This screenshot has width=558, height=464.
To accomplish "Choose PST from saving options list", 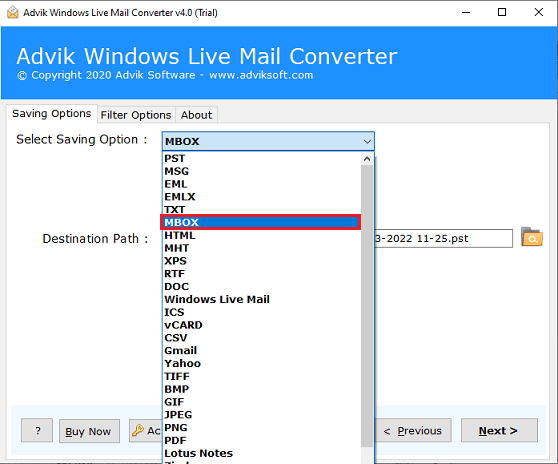I will coord(262,158).
